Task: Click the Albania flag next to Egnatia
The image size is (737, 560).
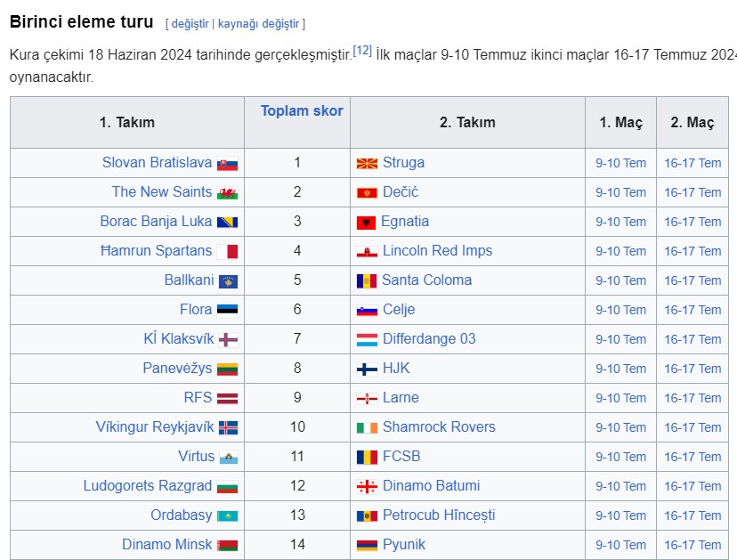Action: (366, 223)
